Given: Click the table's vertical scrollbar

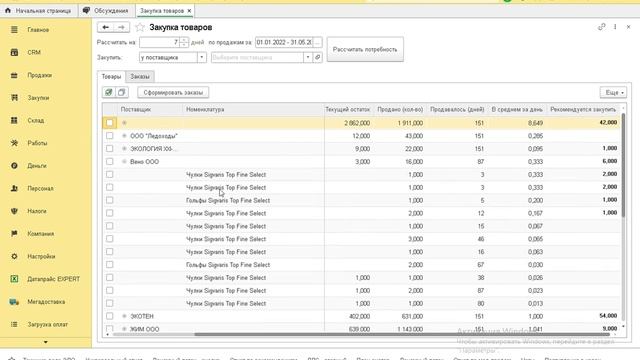Looking at the screenshot, I should click(x=623, y=165).
